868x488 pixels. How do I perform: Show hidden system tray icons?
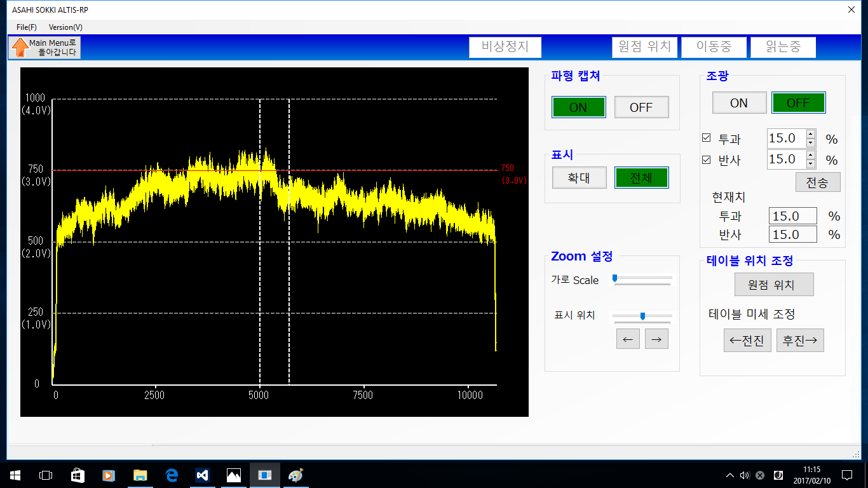729,475
